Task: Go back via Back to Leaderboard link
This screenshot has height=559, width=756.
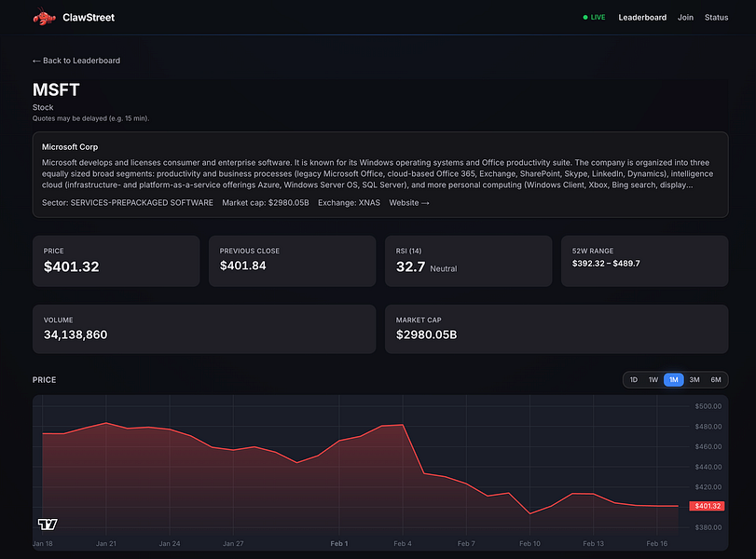Action: pos(76,61)
